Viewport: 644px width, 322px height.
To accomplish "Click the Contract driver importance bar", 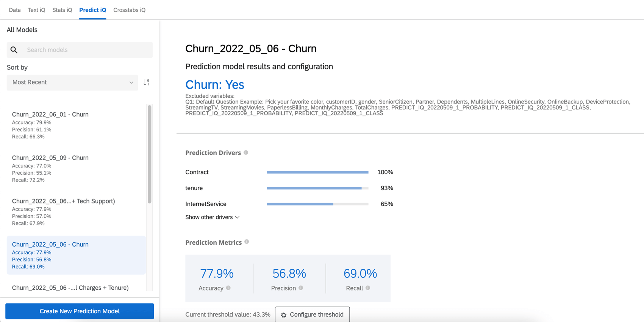I will pyautogui.click(x=317, y=172).
